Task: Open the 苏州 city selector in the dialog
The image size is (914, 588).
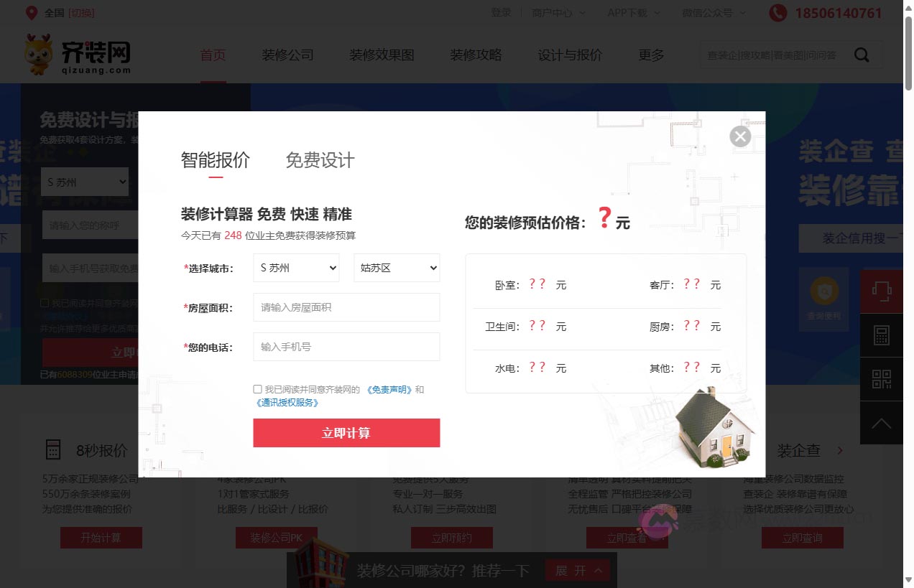Action: pos(295,268)
